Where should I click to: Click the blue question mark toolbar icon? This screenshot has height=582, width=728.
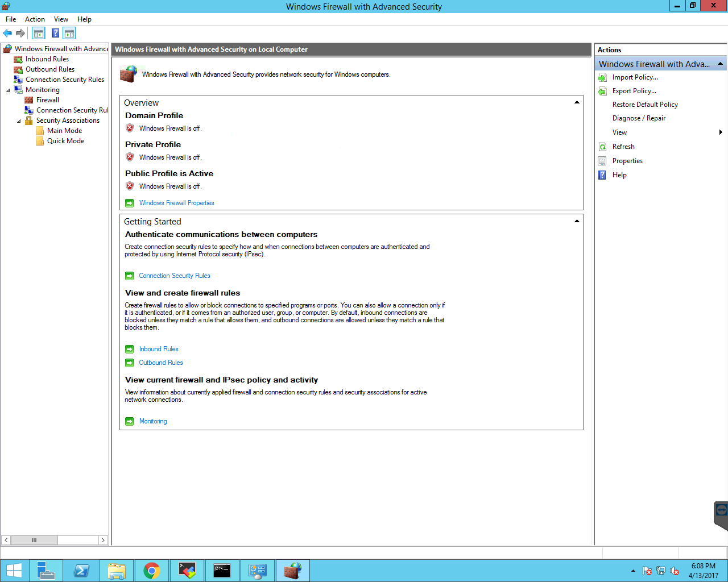coord(55,34)
